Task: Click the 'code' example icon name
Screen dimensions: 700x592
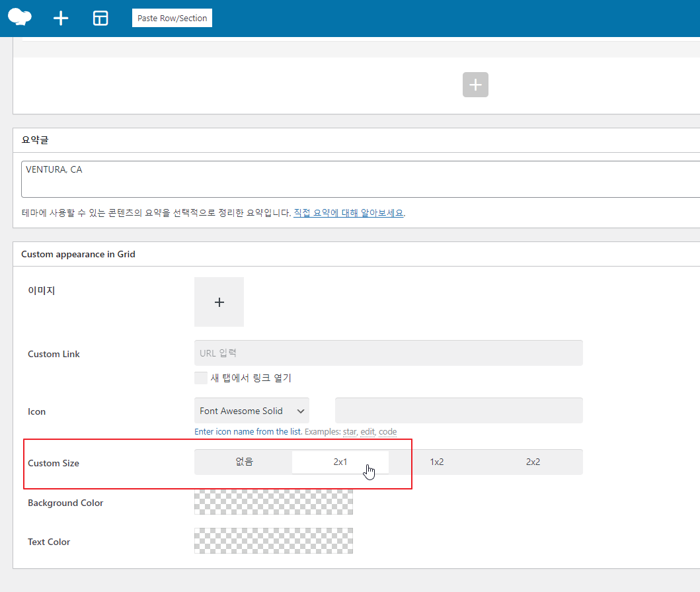Action: (387, 432)
